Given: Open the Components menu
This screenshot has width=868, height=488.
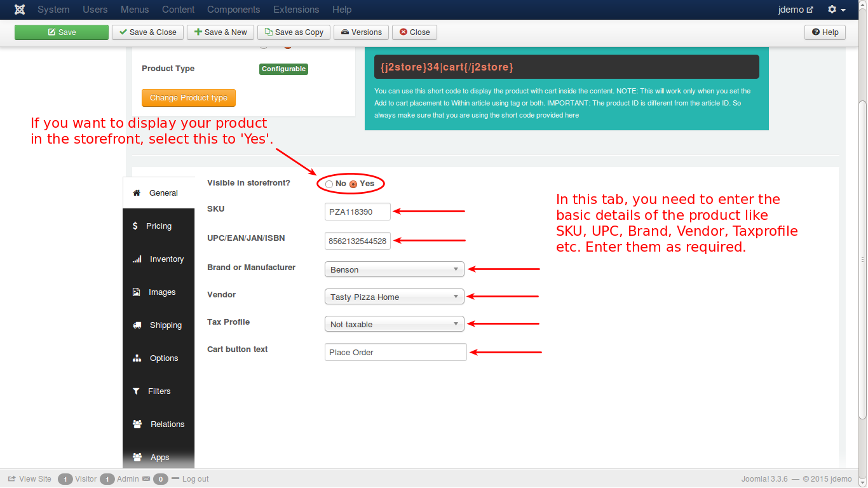Looking at the screenshot, I should (x=233, y=10).
